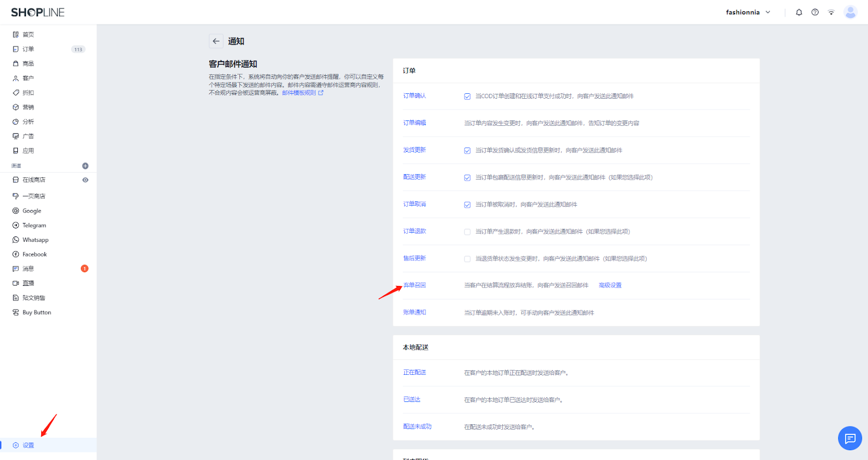
Task: Toggle the eye icon beside 在线商店
Action: [85, 180]
